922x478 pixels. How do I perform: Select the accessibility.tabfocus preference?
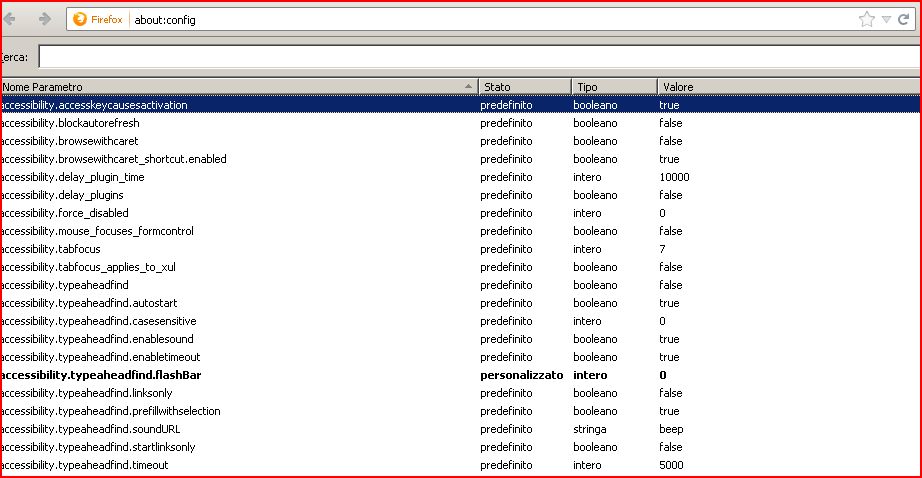pos(461,249)
